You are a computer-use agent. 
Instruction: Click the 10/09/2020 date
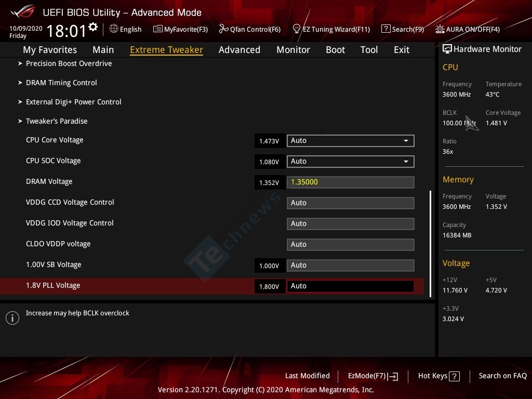point(26,29)
